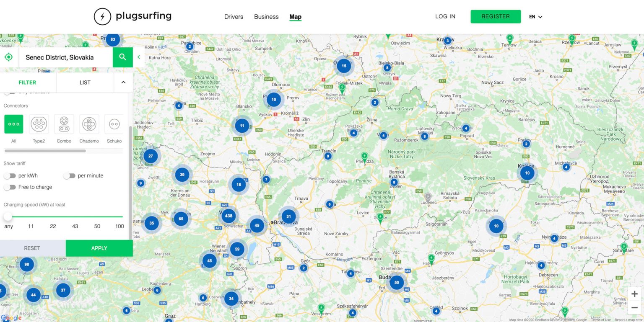Enable the Free to charge switch

point(10,187)
